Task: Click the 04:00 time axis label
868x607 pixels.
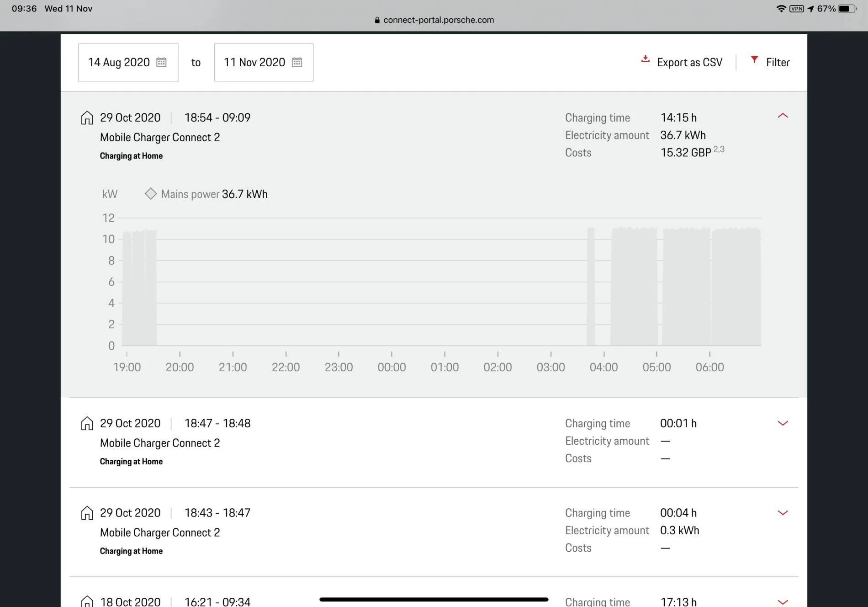Action: click(603, 367)
